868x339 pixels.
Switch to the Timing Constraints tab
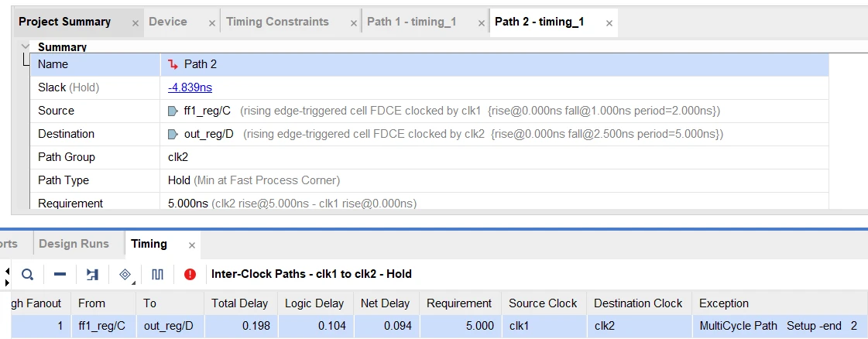277,22
